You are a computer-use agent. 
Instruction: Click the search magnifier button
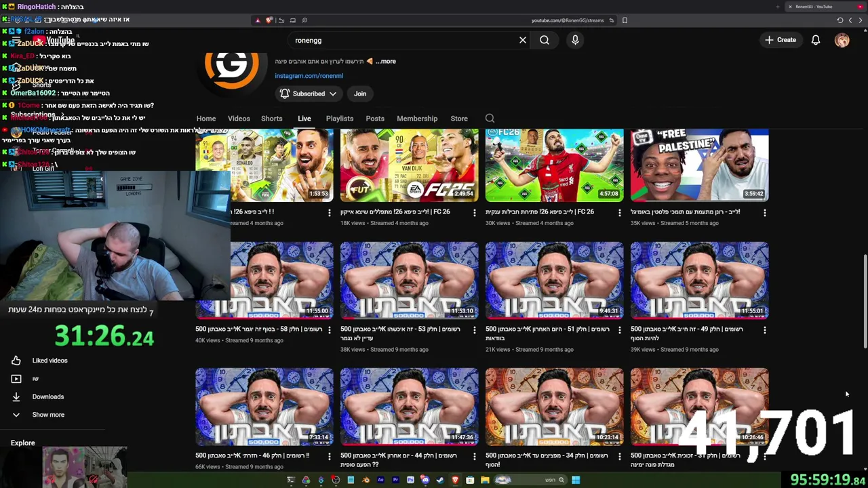click(x=545, y=40)
